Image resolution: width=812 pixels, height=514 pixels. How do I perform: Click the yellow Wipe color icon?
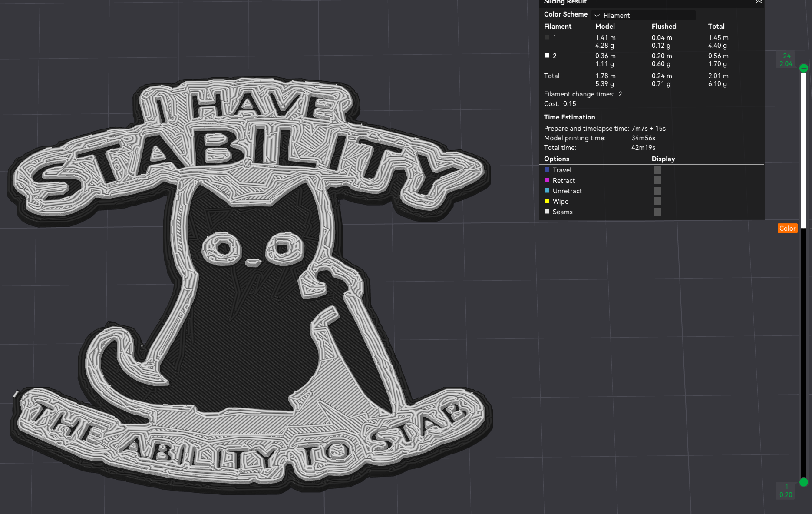click(x=547, y=201)
